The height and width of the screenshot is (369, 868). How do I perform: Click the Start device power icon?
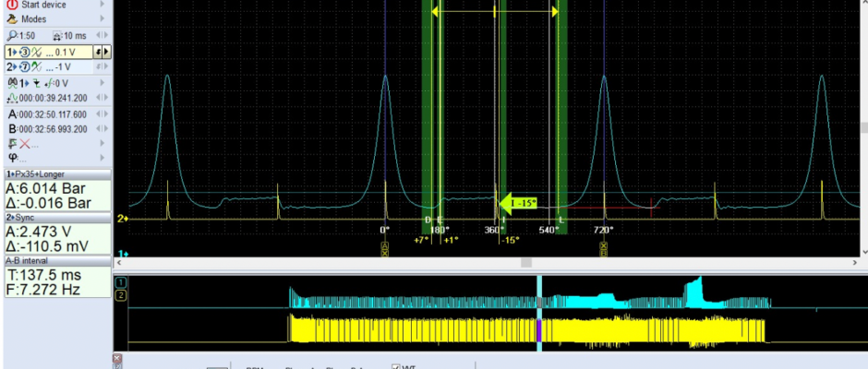13,5
